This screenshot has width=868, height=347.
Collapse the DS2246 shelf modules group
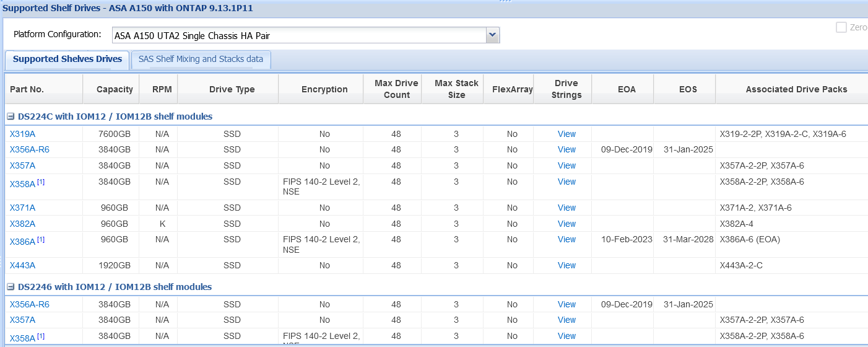click(11, 287)
